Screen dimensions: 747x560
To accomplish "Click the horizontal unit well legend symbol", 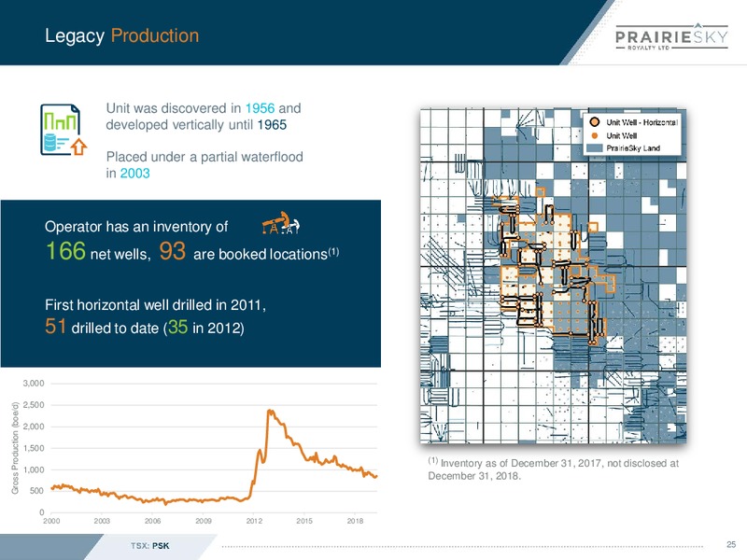I will [594, 122].
